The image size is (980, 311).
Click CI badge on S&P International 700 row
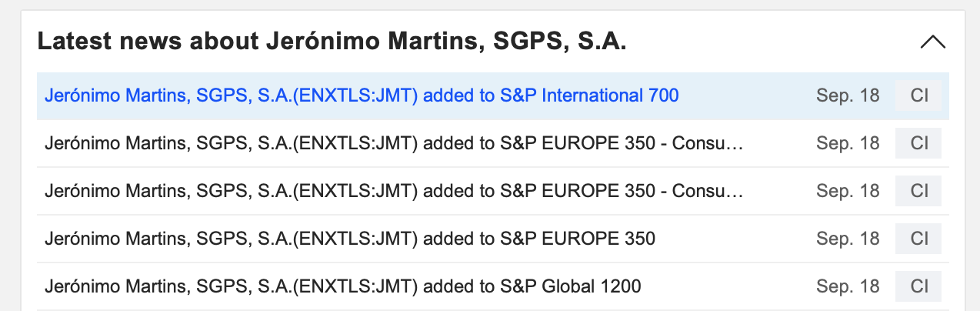[919, 96]
